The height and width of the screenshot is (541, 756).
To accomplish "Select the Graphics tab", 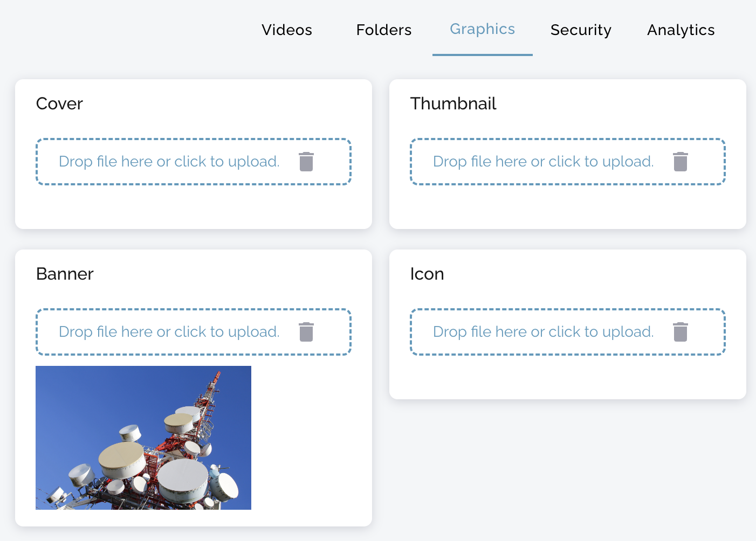I will (483, 29).
